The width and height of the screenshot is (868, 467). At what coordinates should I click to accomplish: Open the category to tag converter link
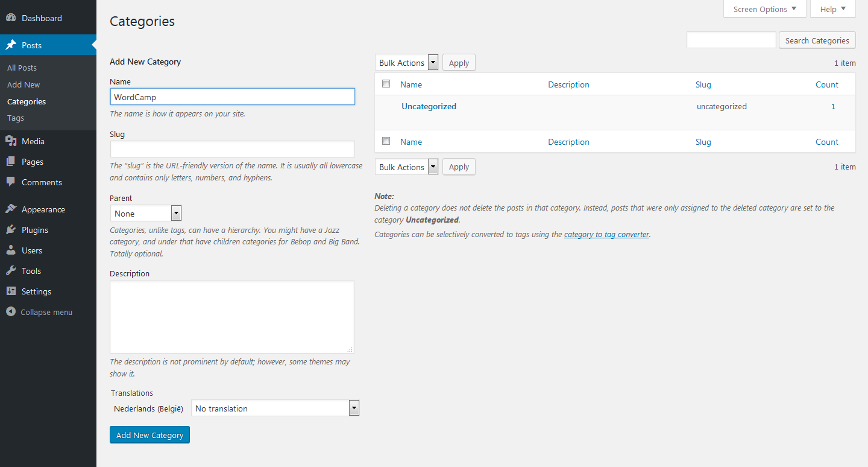[x=606, y=235]
